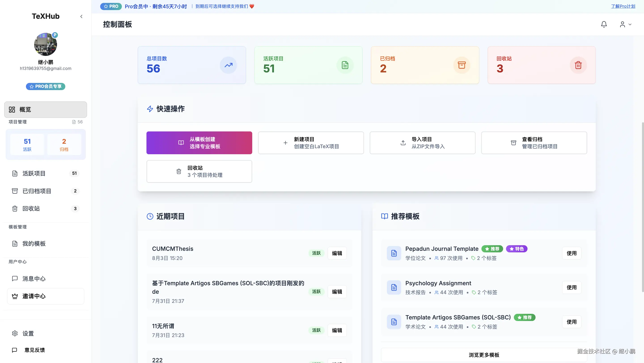The height and width of the screenshot is (363, 644).
Task: Click the 我的模板 document icon in sidebar
Action: (15, 244)
